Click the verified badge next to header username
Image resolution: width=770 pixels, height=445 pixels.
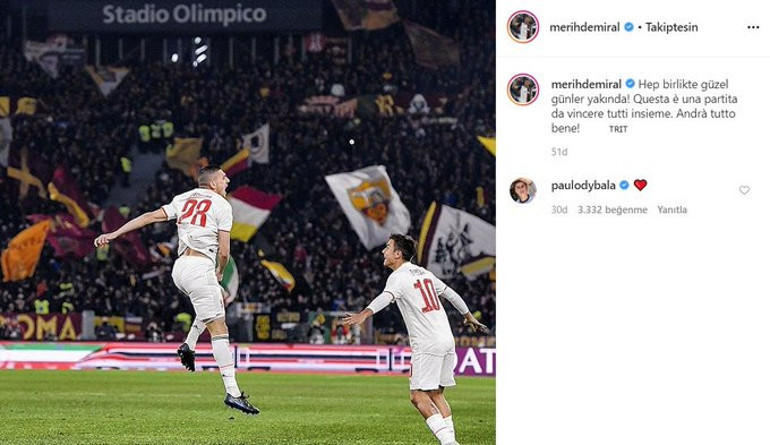click(x=629, y=28)
